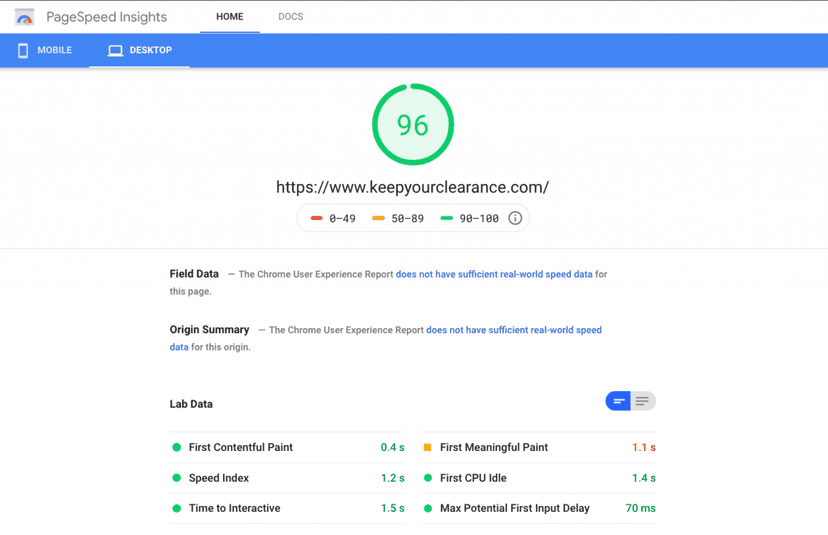
Task: Click green dot beside First Contentful Paint
Action: (x=177, y=448)
